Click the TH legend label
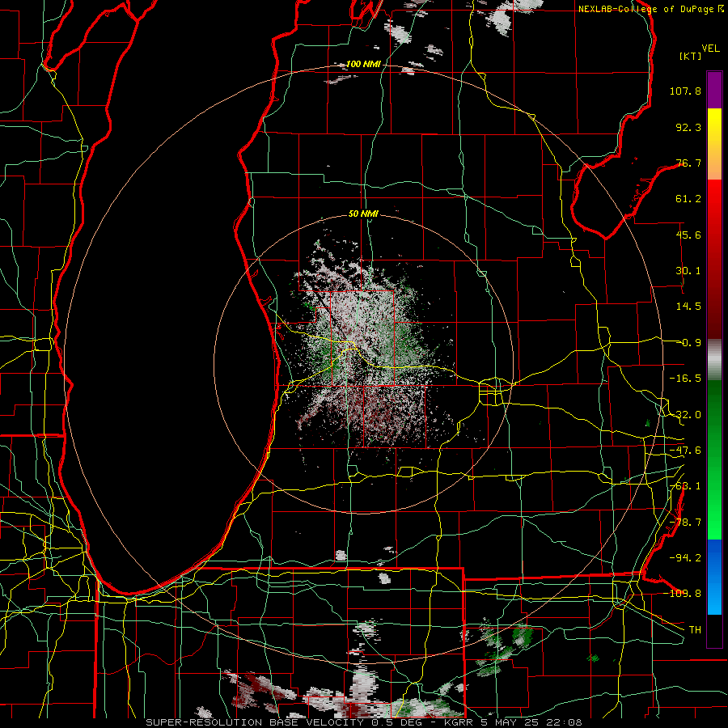This screenshot has height=728, width=728. 695,630
